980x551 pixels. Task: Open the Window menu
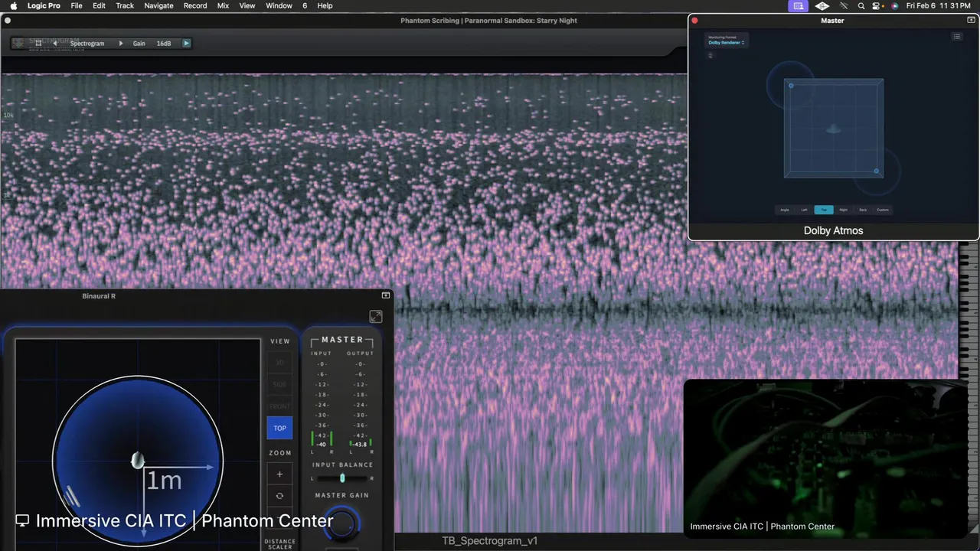click(x=279, y=5)
